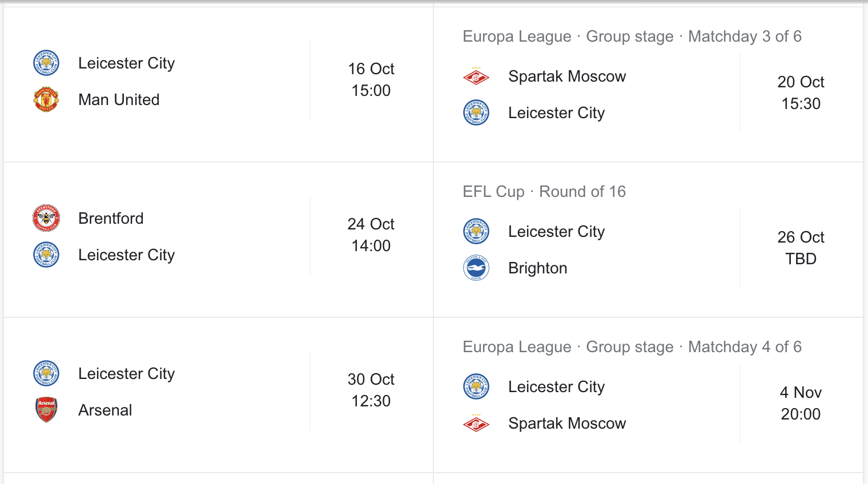Open Europa League Matchday 3 of 6 header
This screenshot has width=868, height=484.
point(632,37)
